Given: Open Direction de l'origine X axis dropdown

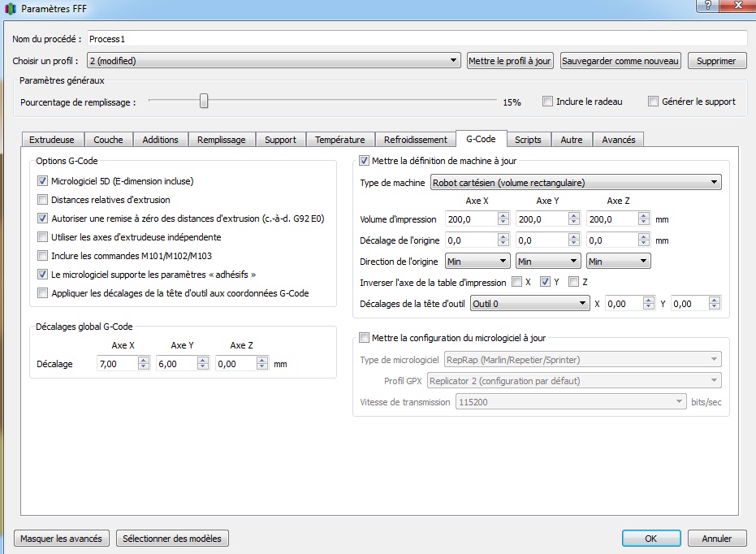Looking at the screenshot, I should (477, 262).
